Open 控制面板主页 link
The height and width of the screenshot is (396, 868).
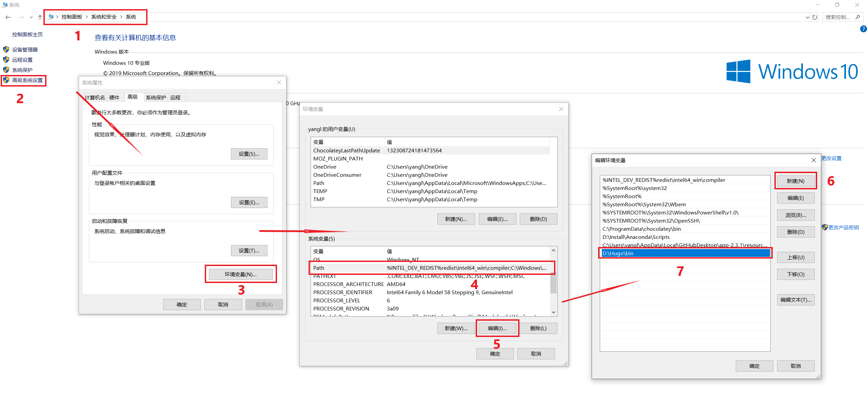click(27, 34)
